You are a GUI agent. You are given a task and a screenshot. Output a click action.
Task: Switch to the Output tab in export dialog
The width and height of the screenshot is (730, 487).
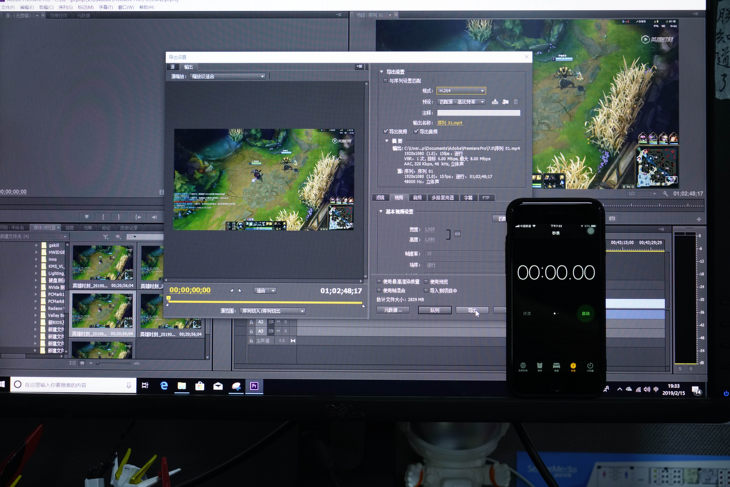pos(188,67)
